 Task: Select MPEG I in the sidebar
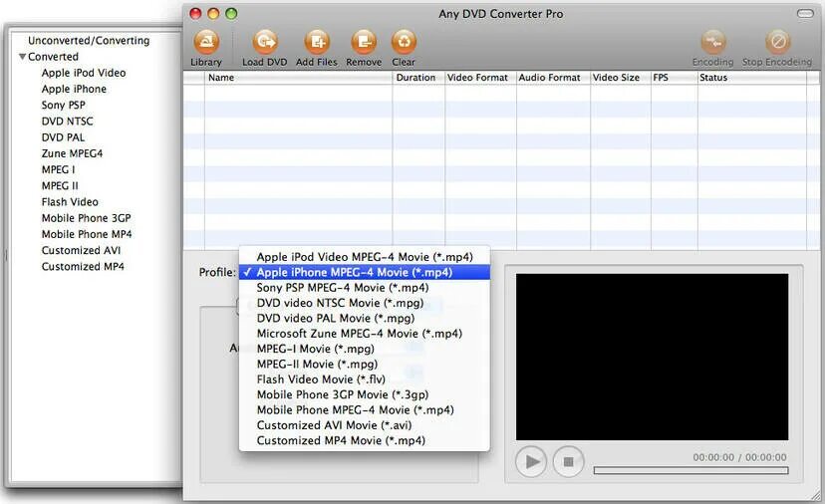pyautogui.click(x=59, y=169)
